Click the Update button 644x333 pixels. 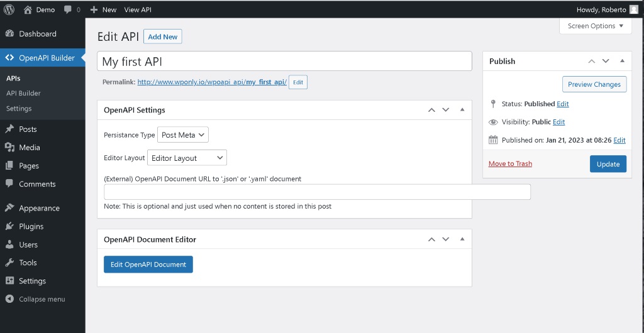click(x=608, y=164)
